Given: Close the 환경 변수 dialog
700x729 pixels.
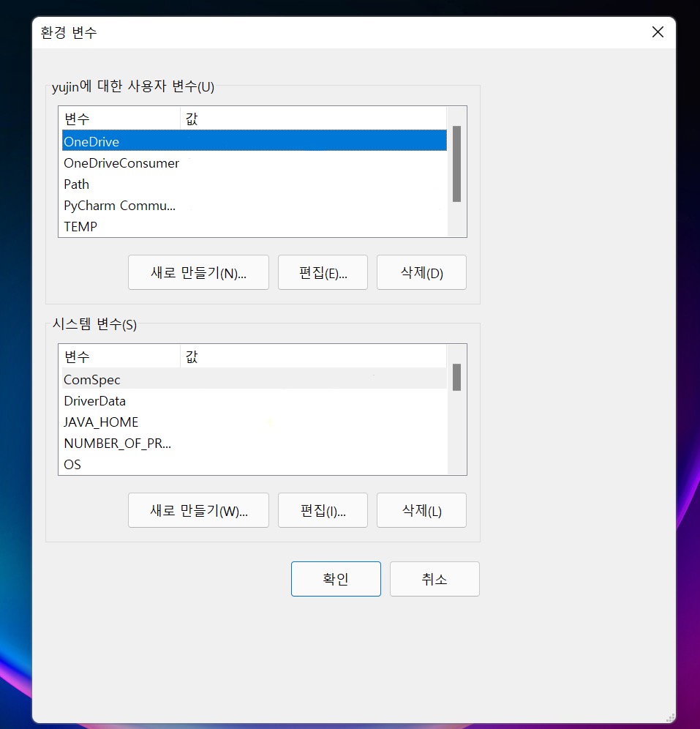Looking at the screenshot, I should click(x=658, y=32).
